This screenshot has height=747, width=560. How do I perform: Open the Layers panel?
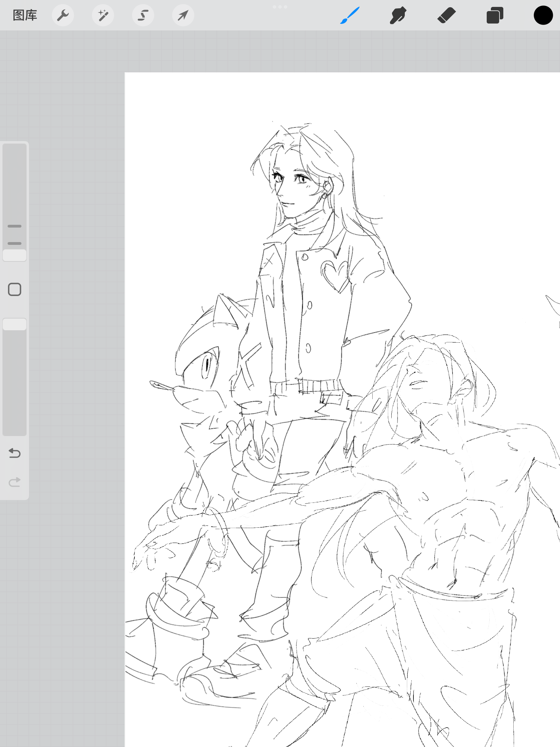[495, 16]
